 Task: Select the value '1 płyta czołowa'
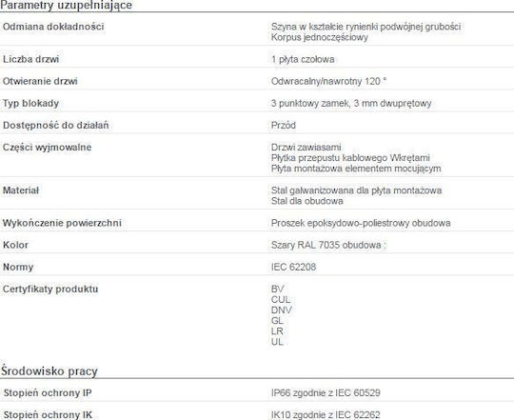(303, 59)
